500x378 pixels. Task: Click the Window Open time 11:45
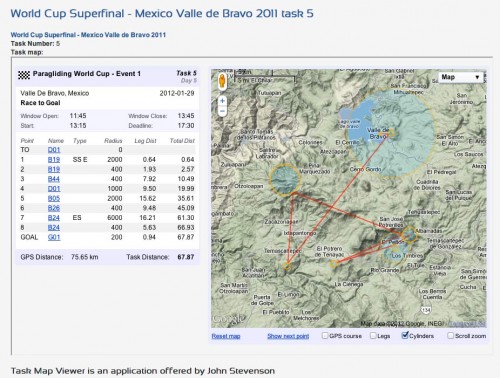[78, 116]
